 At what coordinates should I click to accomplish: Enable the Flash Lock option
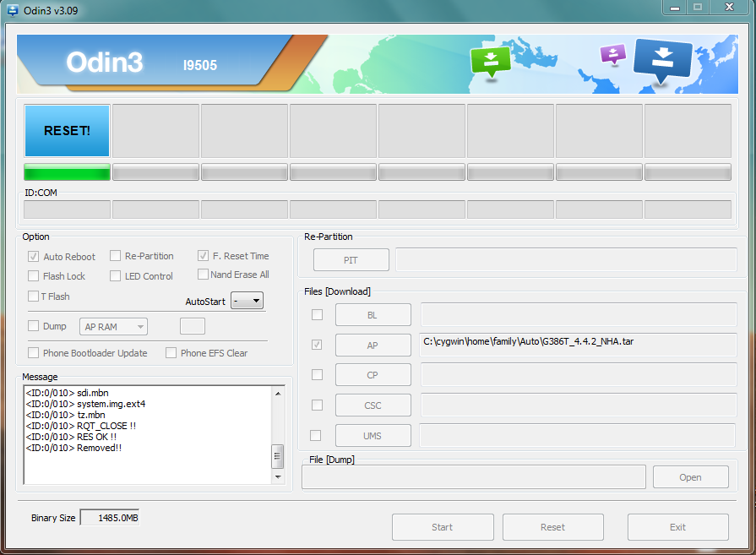[x=33, y=276]
